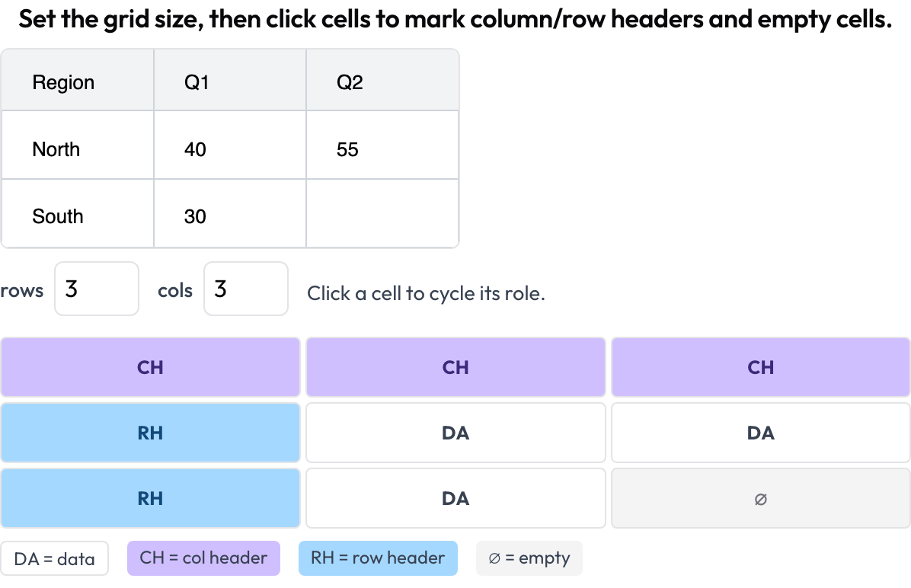Focus the cols number input
Image resolution: width=911 pixels, height=588 pixels.
pos(246,289)
